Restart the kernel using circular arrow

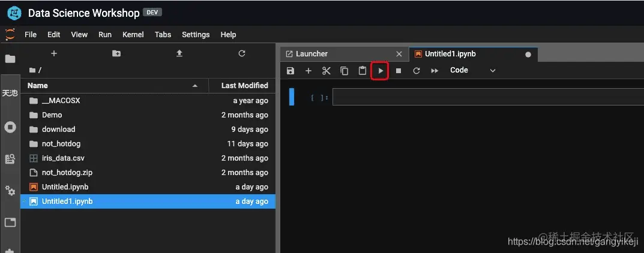coord(417,71)
